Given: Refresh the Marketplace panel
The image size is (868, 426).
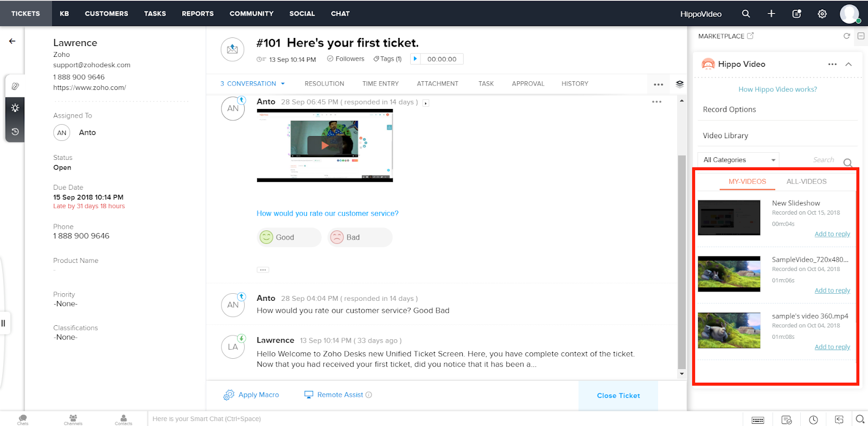Looking at the screenshot, I should coord(846,36).
